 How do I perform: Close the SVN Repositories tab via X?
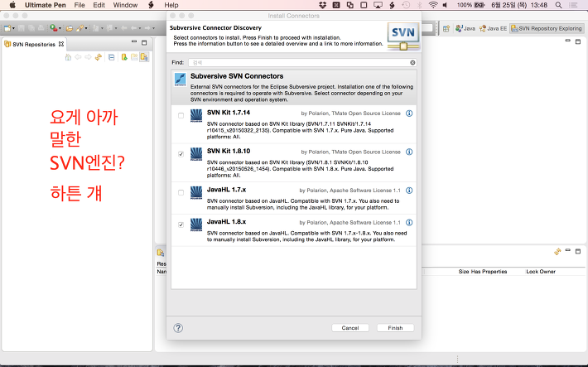61,44
